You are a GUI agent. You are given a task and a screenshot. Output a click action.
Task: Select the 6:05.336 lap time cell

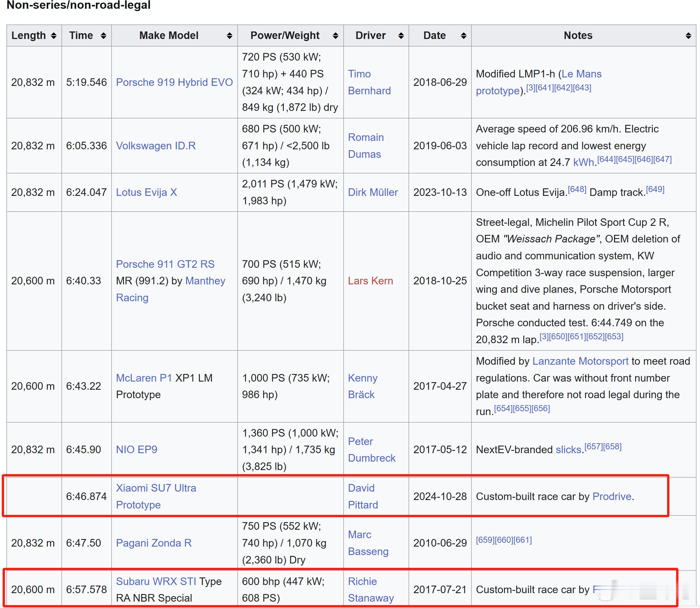tap(86, 146)
